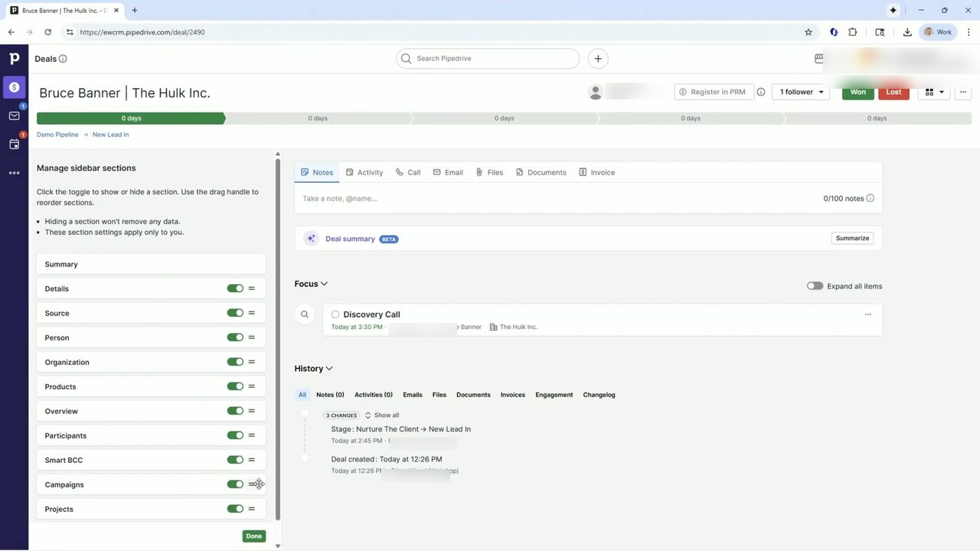Open the deal more options ellipsis
The width and height of the screenshot is (980, 551).
click(x=963, y=92)
